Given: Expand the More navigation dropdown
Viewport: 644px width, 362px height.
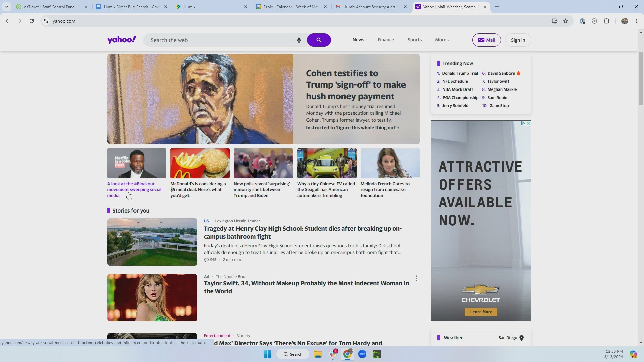Looking at the screenshot, I should 442,40.
